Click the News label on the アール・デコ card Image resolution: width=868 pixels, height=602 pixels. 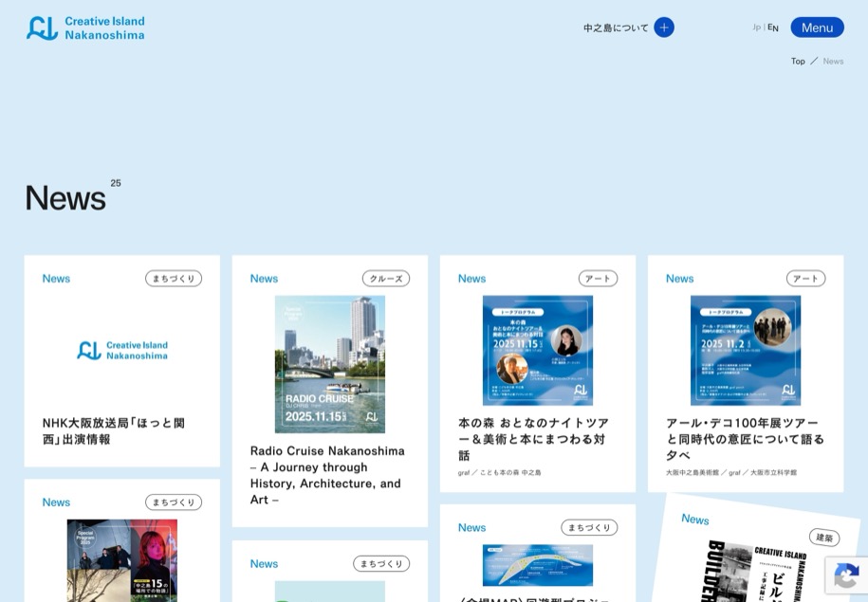tap(680, 279)
